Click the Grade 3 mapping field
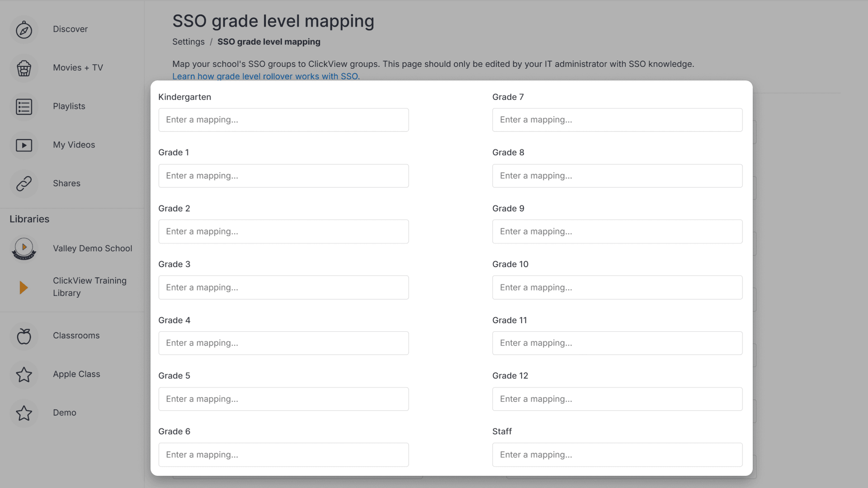The image size is (868, 488). click(x=283, y=287)
